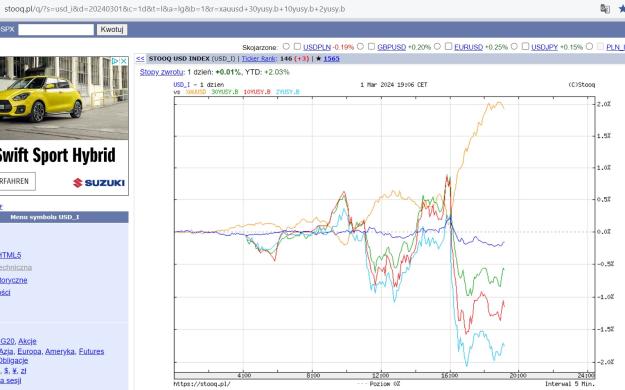Click the black star icon before 1565
The height and width of the screenshot is (390, 625).
coord(318,59)
